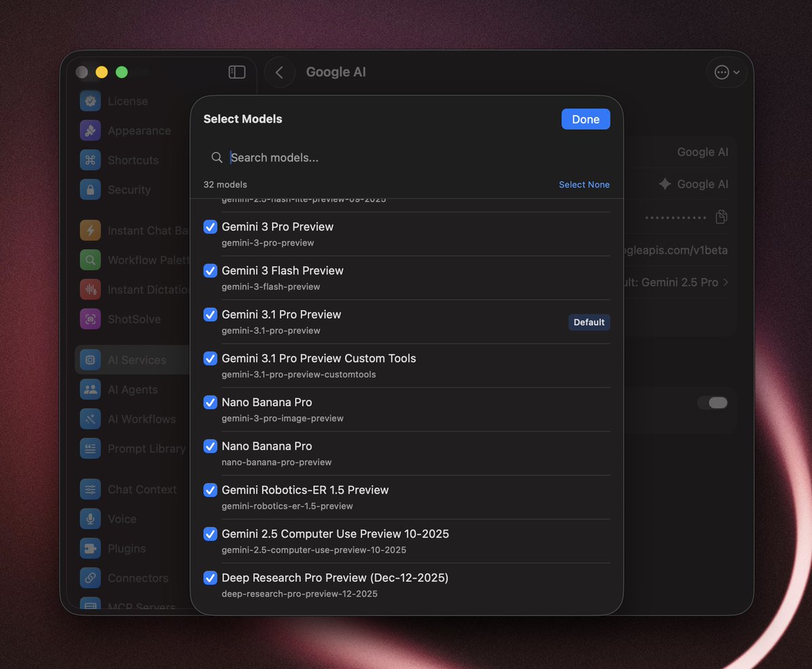Open Workflow Palette search icon

tap(90, 260)
